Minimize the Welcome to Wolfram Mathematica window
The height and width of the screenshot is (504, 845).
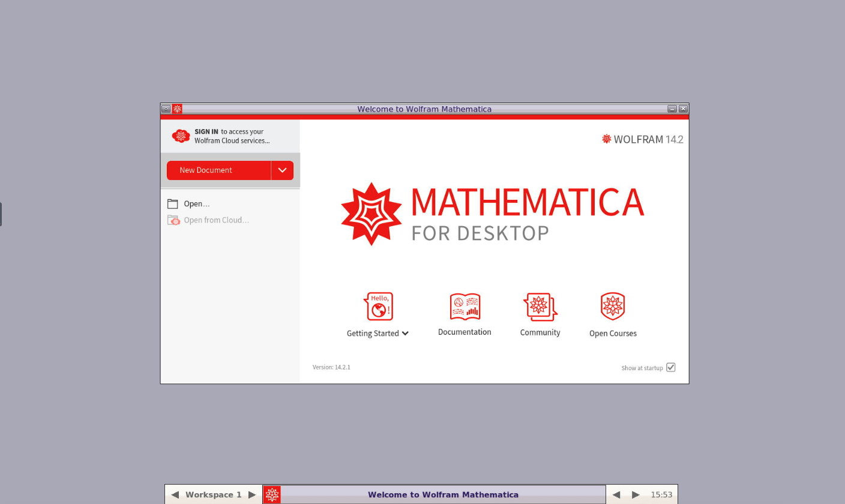point(672,109)
